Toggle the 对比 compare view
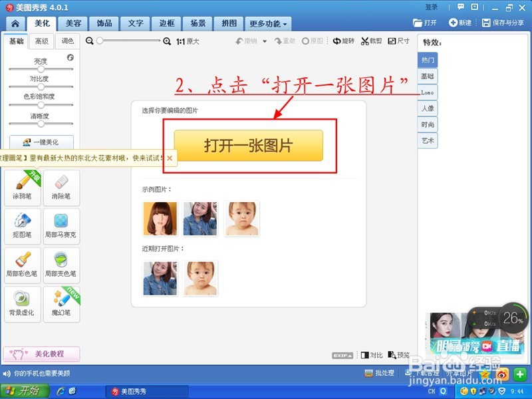The image size is (532, 399). click(371, 355)
